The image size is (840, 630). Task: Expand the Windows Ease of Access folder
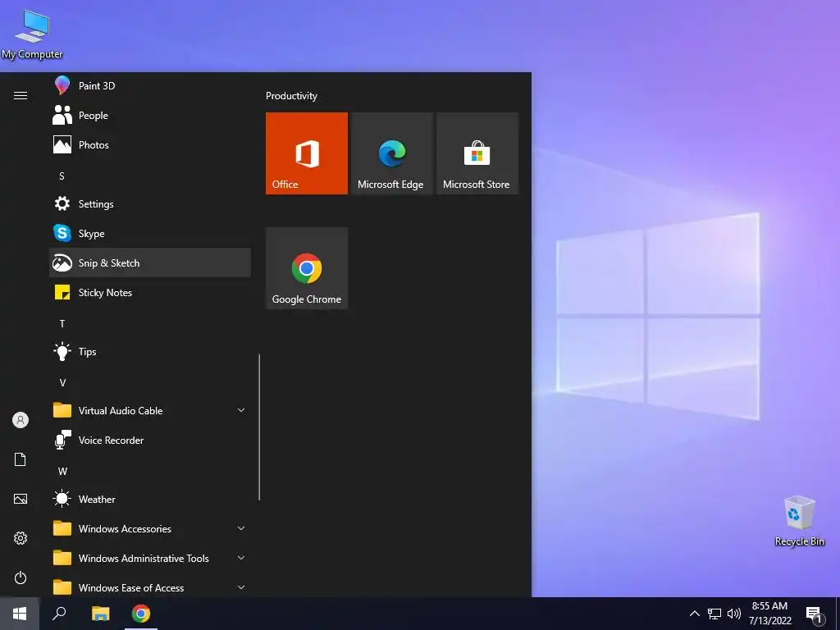tap(149, 587)
